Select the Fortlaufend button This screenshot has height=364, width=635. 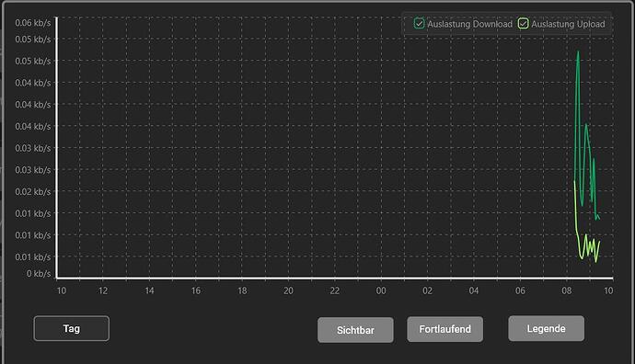(x=445, y=329)
